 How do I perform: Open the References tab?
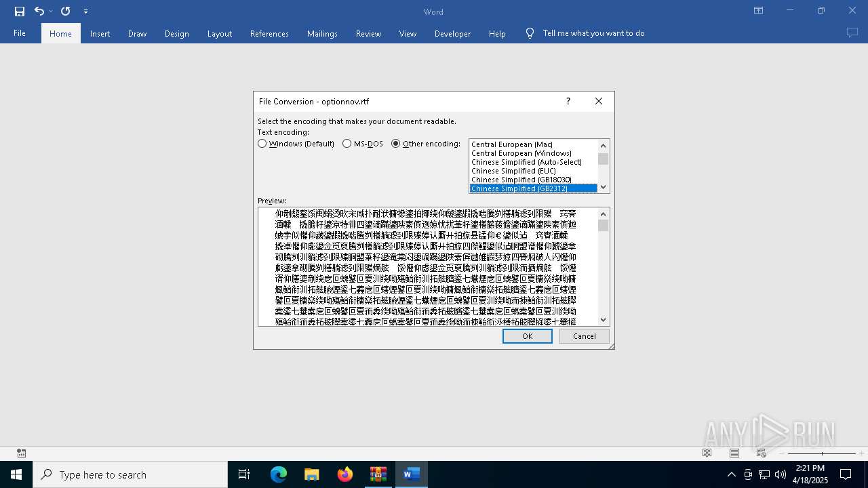click(269, 33)
